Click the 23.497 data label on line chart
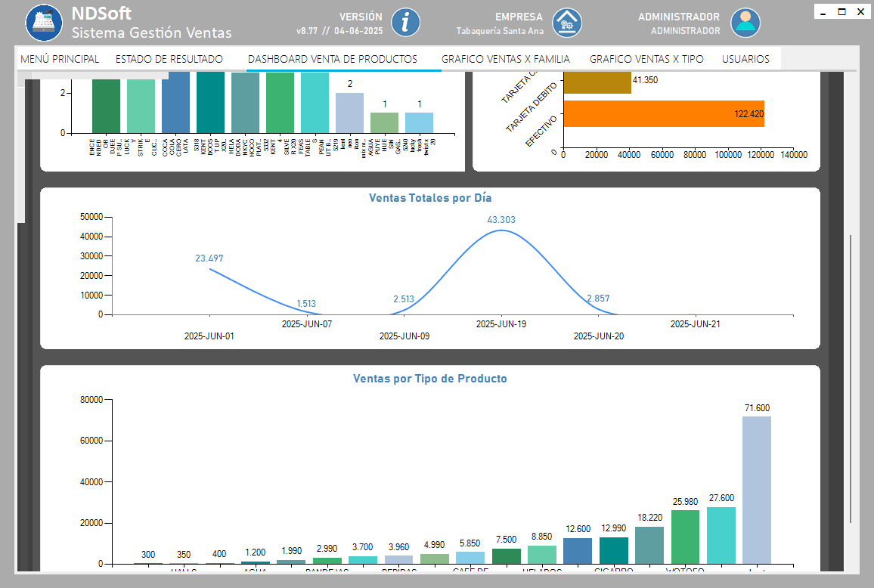874x588 pixels. [209, 258]
